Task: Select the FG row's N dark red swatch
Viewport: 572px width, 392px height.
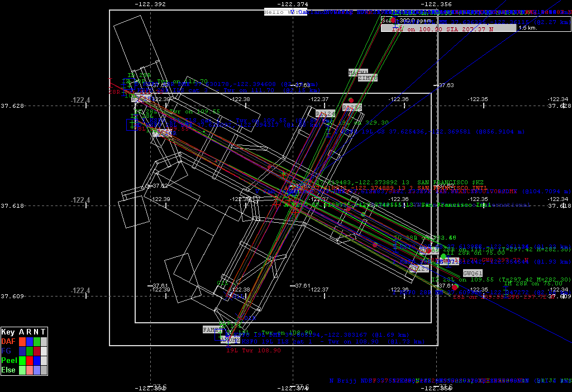Action: point(37,351)
